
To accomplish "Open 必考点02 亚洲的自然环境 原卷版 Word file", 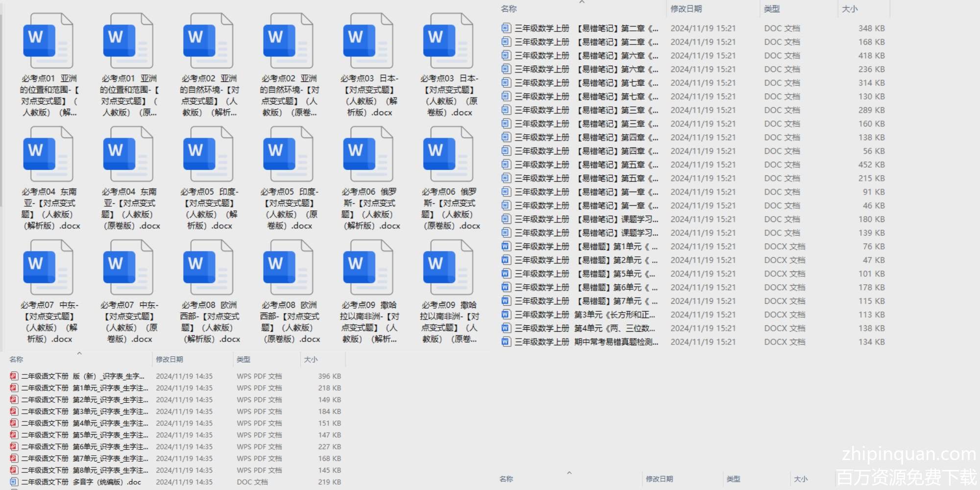I will click(288, 41).
